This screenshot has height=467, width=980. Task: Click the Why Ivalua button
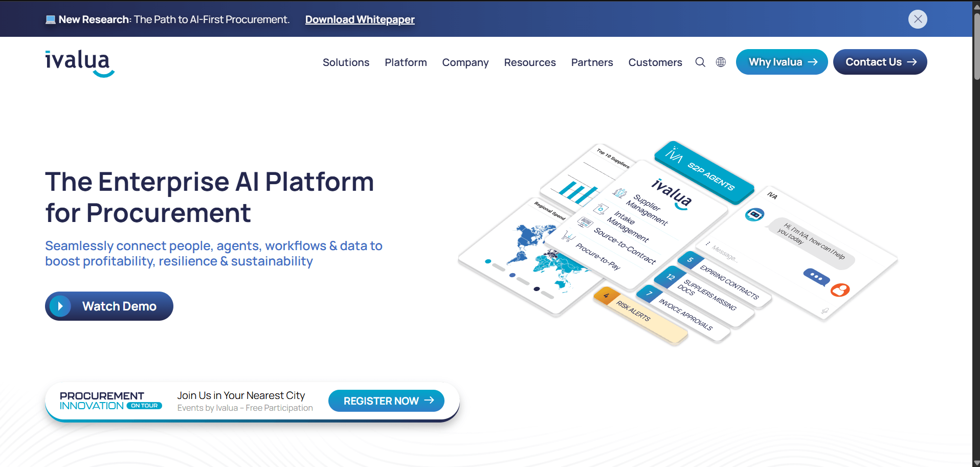tap(782, 62)
